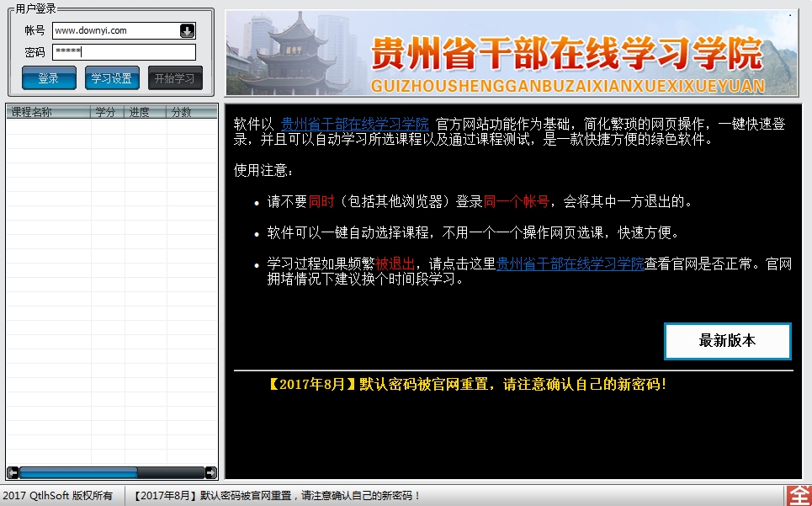
Task: Click the 最新版本 latest version button
Action: coord(727,341)
